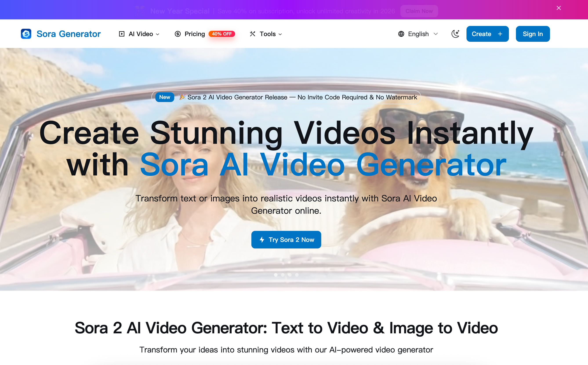
Task: Click the Sora Generator logo icon
Action: (x=26, y=34)
